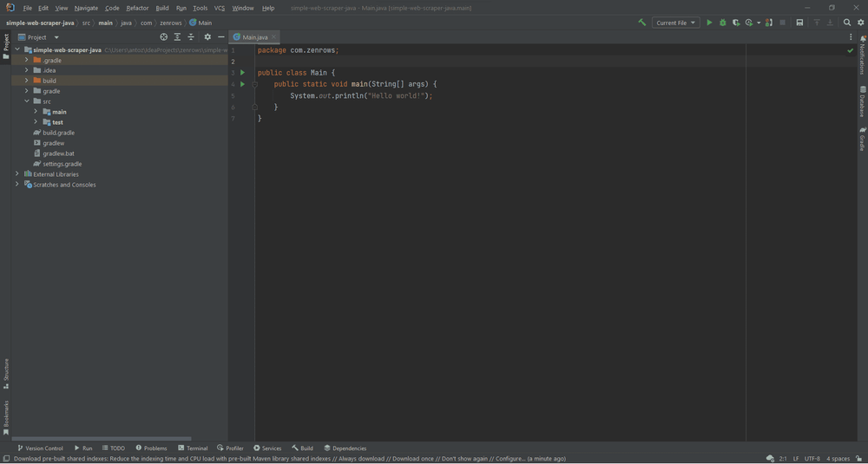The height and width of the screenshot is (464, 868).
Task: Click Collapse All in the Project panel
Action: [x=191, y=37]
